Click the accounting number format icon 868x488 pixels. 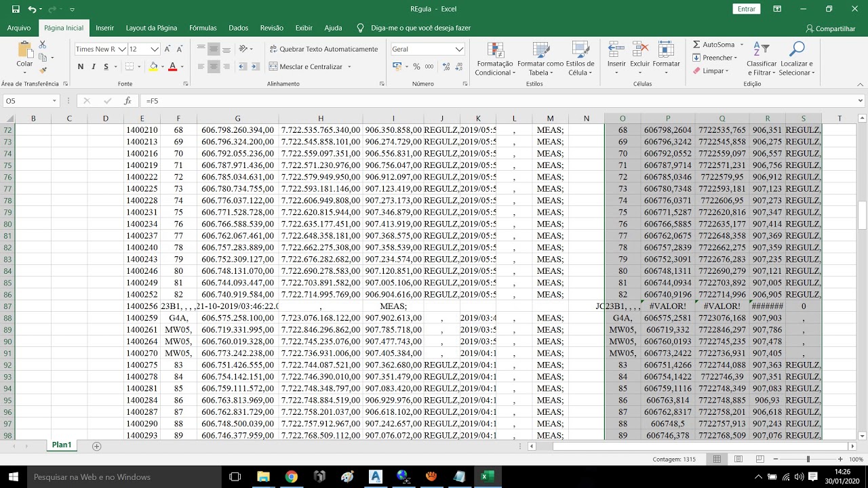point(397,66)
